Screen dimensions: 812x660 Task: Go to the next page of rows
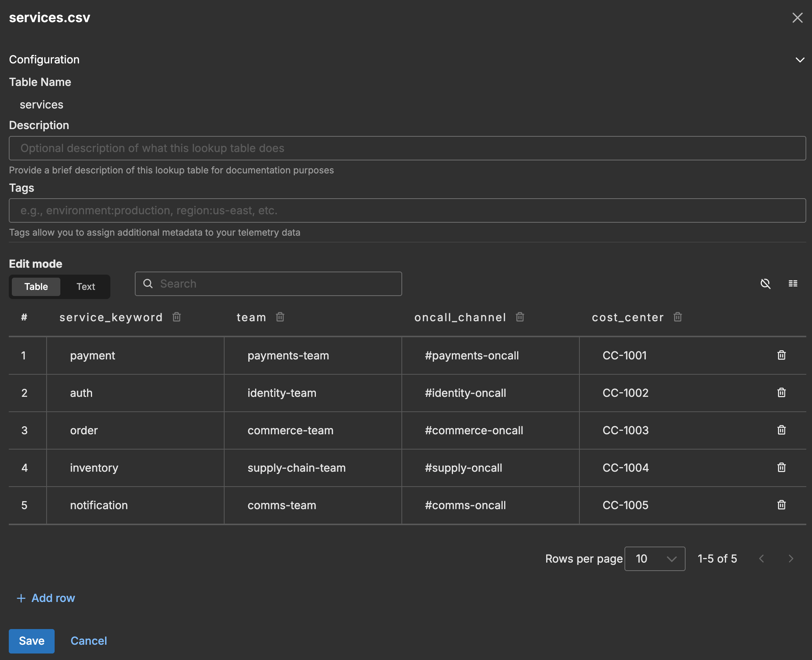pyautogui.click(x=791, y=559)
